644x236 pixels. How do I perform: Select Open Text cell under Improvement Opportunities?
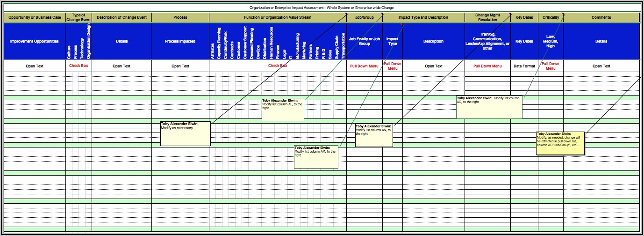point(34,66)
